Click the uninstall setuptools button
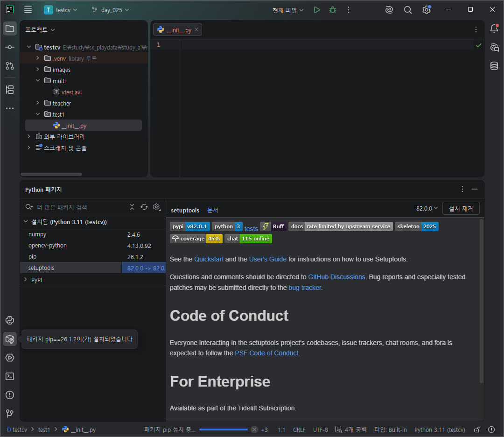This screenshot has width=504, height=437. pyautogui.click(x=461, y=208)
